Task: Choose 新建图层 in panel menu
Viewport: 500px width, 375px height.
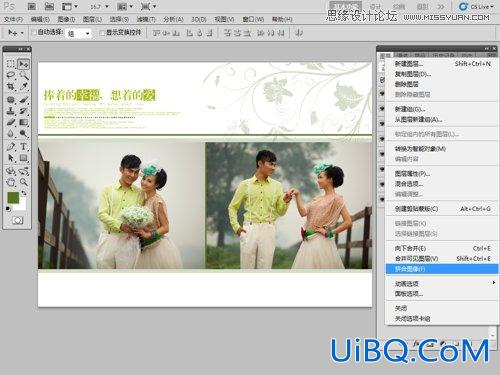Action: [x=442, y=63]
